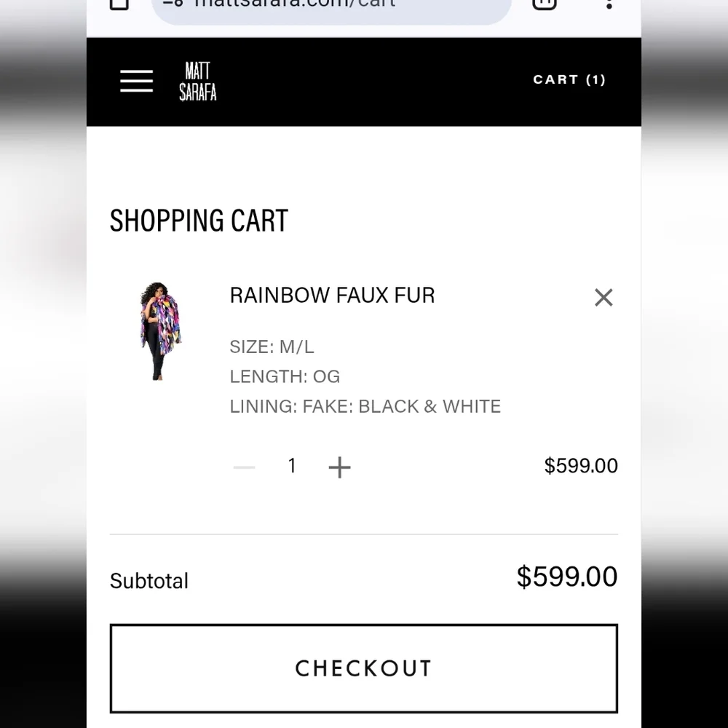This screenshot has height=728, width=728.
Task: Decrease item quantity with minus icon
Action: (x=244, y=467)
